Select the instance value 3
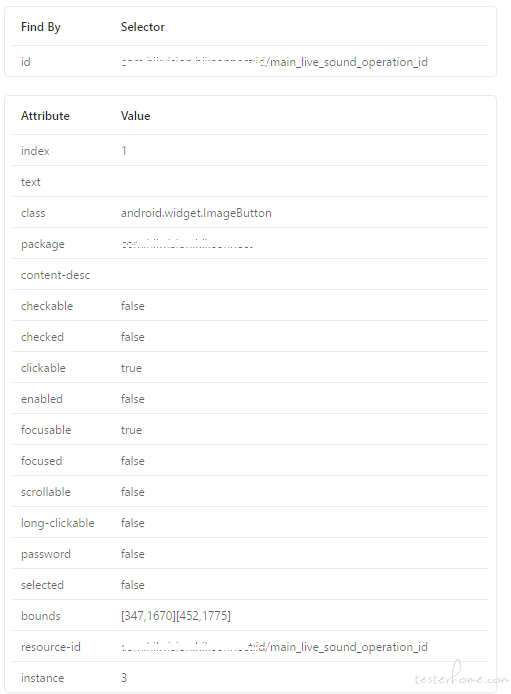 [x=124, y=678]
